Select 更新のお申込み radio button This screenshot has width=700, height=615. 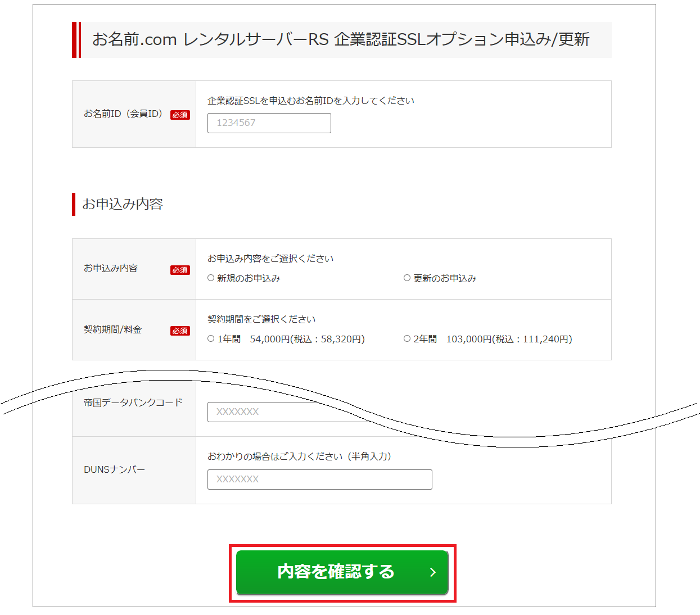(407, 278)
